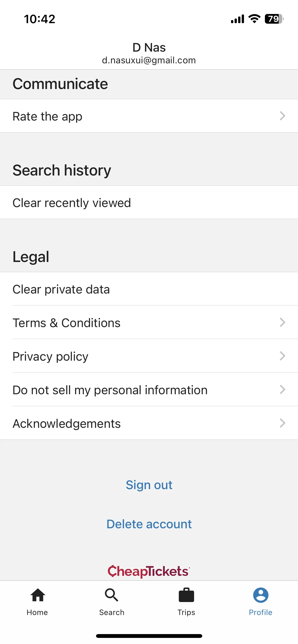Tap the Home house icon
Image resolution: width=298 pixels, height=644 pixels.
38,595
